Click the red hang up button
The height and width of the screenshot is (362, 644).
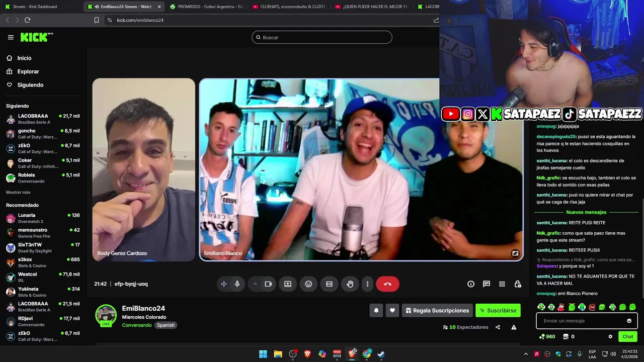tap(387, 284)
